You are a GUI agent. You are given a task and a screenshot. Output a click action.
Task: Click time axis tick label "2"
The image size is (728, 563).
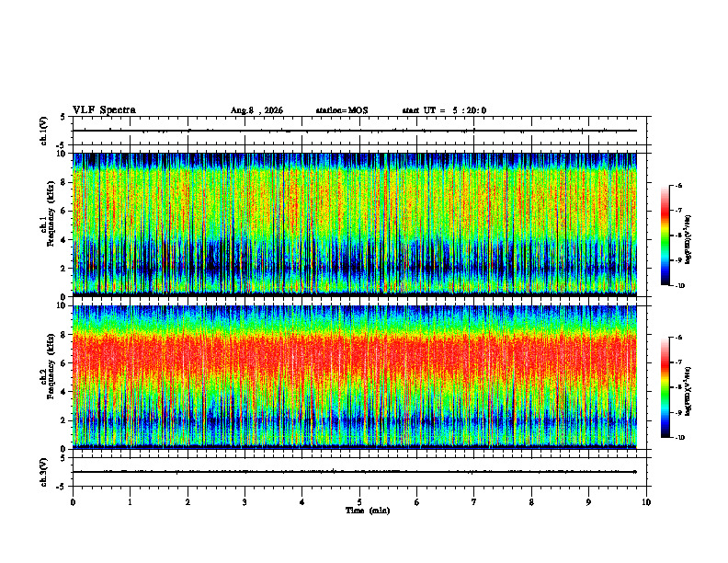(188, 502)
